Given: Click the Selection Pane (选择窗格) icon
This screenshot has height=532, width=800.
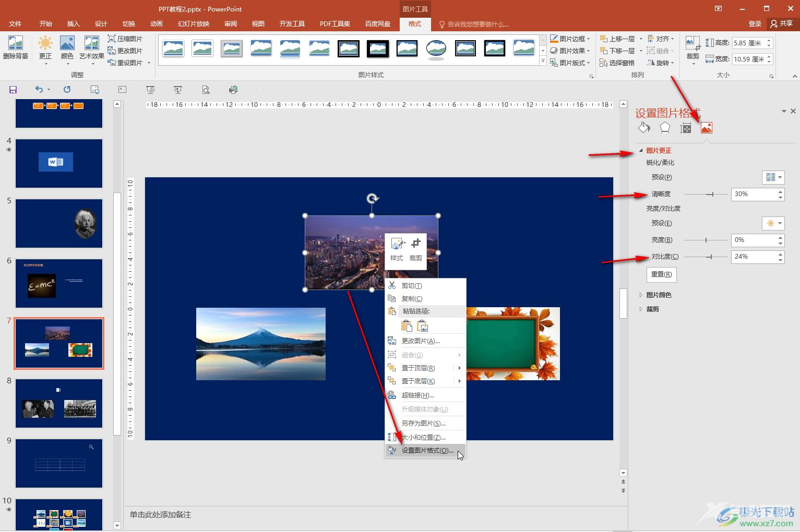Looking at the screenshot, I should (x=617, y=63).
